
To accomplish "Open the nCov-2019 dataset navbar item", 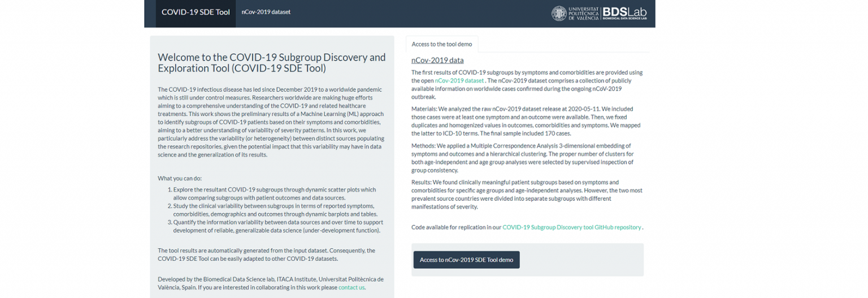I will coord(266,12).
